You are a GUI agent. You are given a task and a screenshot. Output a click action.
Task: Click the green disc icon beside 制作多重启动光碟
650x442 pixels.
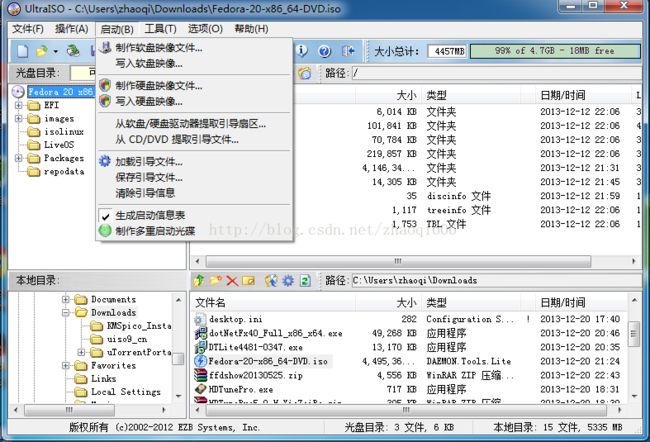coord(105,231)
